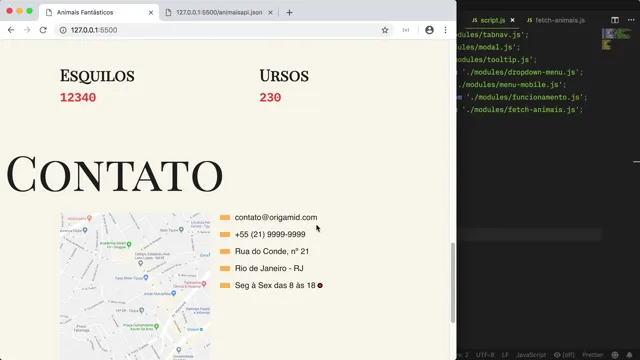Click the browser forward arrow

pos(27,30)
